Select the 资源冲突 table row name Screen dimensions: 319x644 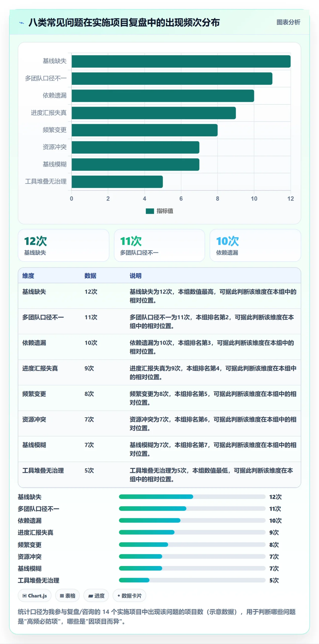click(x=34, y=419)
